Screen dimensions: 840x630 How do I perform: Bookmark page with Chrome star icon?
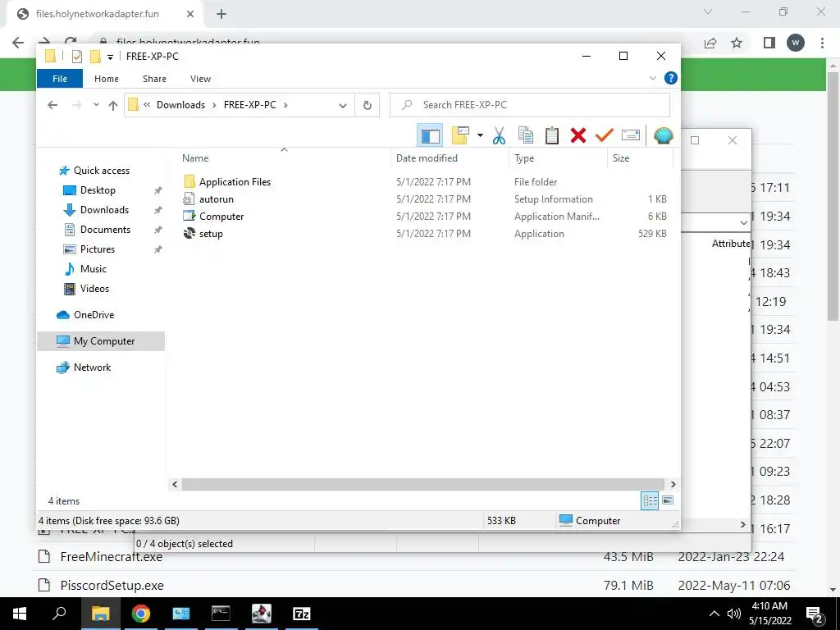(x=737, y=43)
